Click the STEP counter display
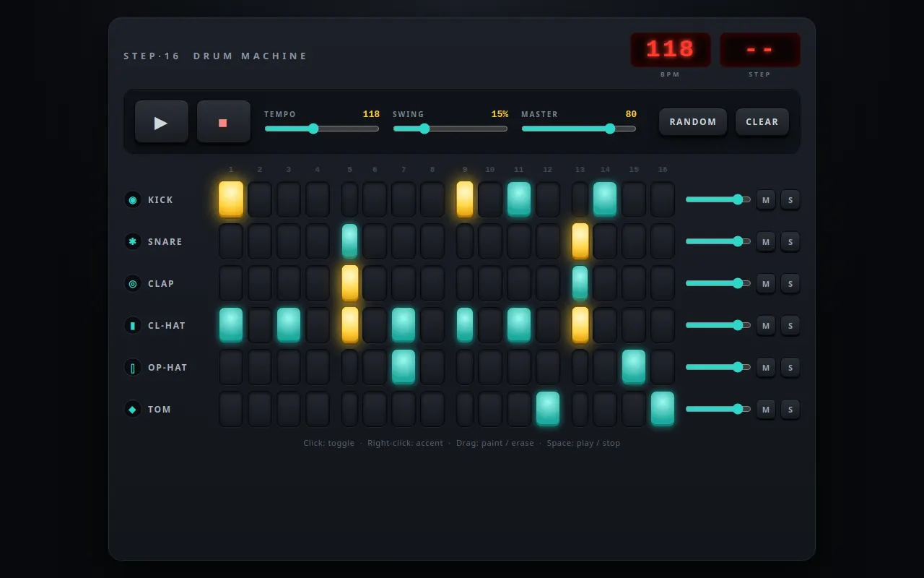 pos(760,50)
